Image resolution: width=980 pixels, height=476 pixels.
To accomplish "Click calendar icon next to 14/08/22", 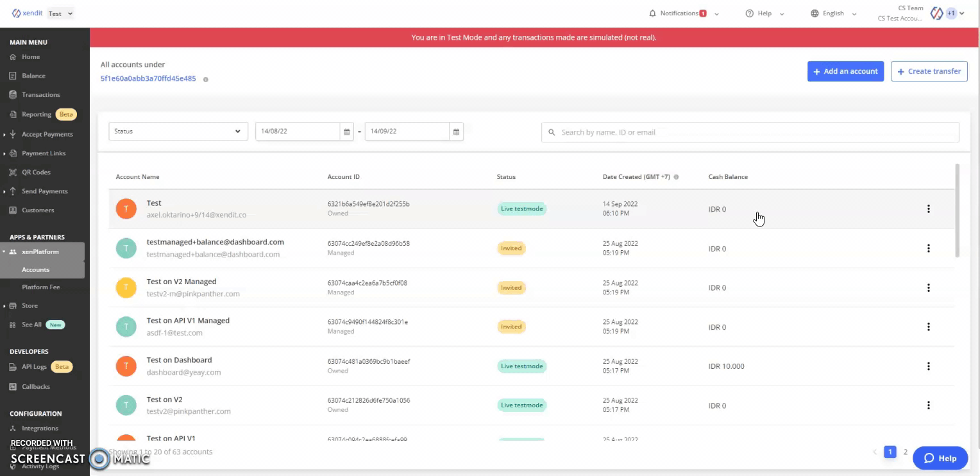I will pyautogui.click(x=347, y=132).
